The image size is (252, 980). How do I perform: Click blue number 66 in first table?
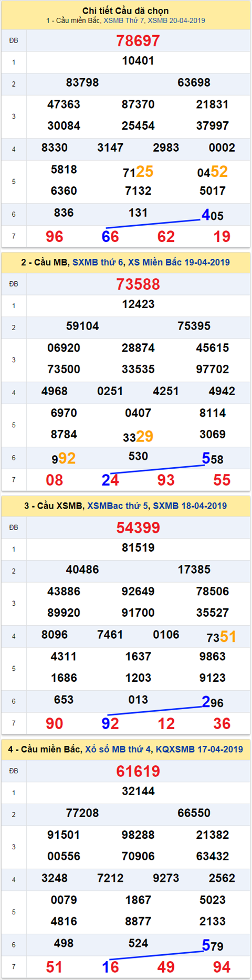pyautogui.click(x=110, y=237)
